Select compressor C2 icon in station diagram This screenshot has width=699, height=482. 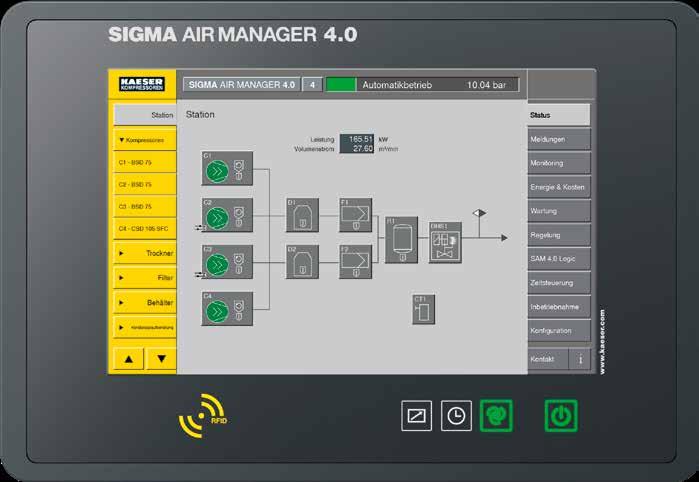coord(227,215)
